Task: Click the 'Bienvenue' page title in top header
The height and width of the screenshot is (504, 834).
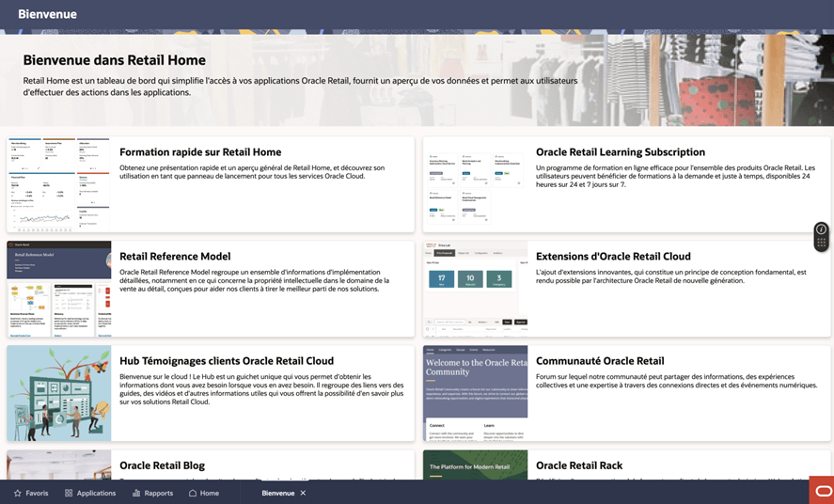Action: coord(47,14)
